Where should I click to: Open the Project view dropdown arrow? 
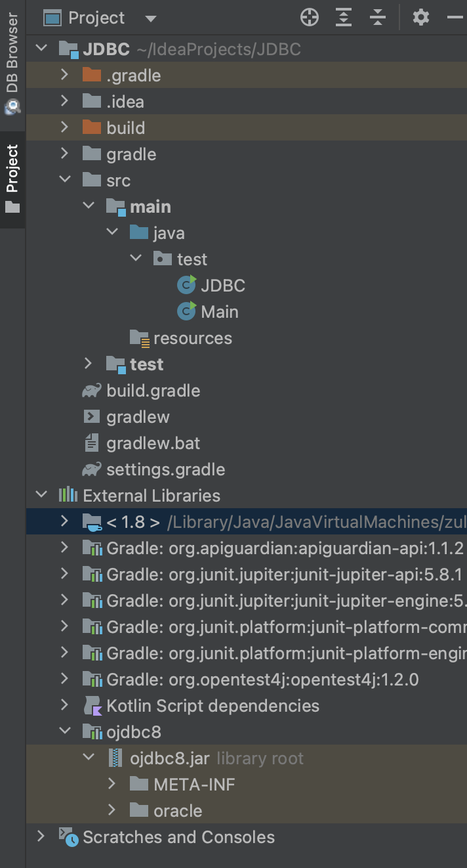[151, 18]
